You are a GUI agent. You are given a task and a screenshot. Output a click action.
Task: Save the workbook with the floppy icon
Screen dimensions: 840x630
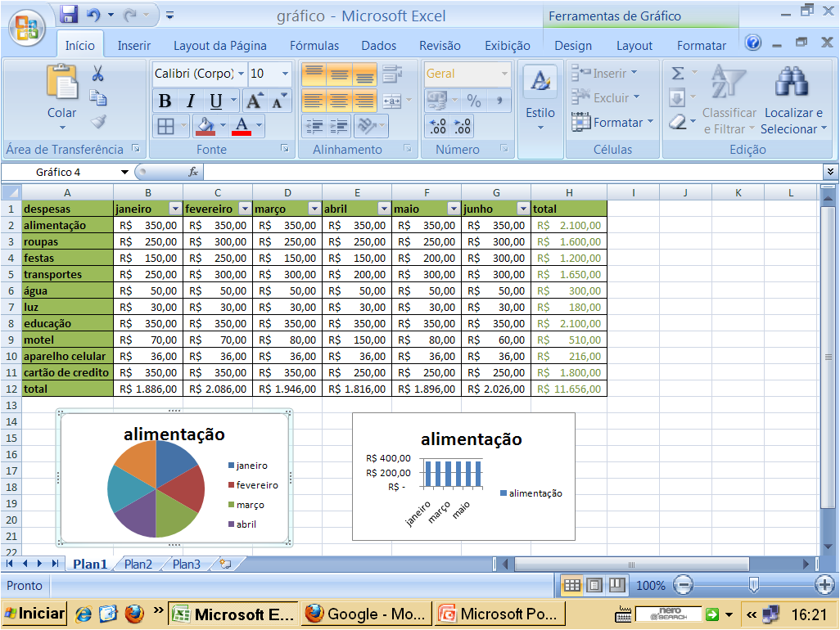(x=69, y=15)
